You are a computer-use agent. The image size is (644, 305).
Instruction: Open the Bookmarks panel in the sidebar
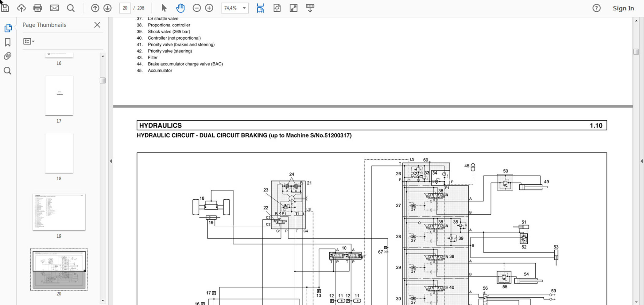(8, 42)
